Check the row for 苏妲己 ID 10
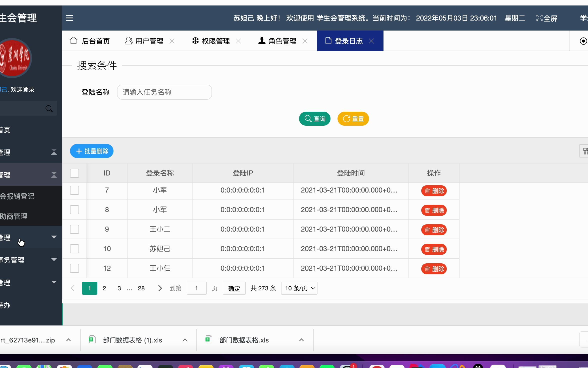This screenshot has height=368, width=588. (74, 249)
